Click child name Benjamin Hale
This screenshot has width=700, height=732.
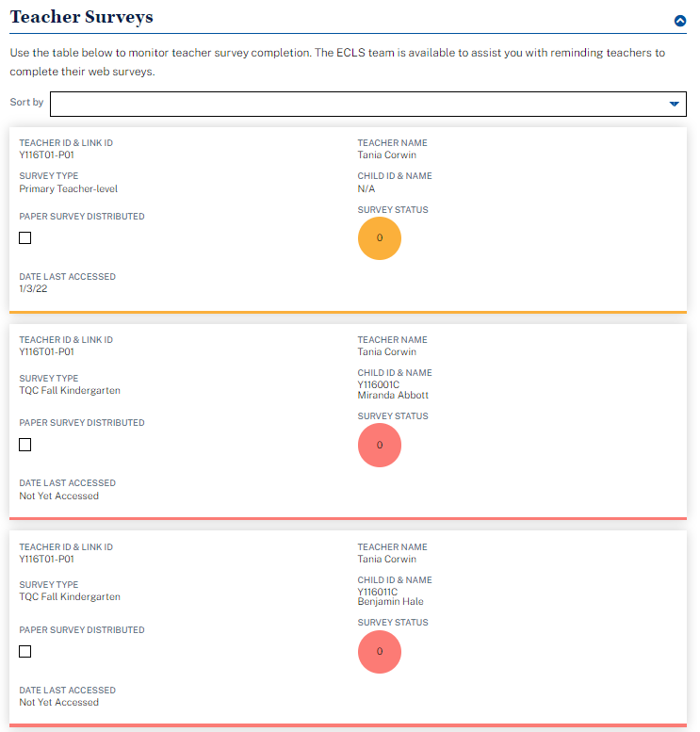coord(391,602)
